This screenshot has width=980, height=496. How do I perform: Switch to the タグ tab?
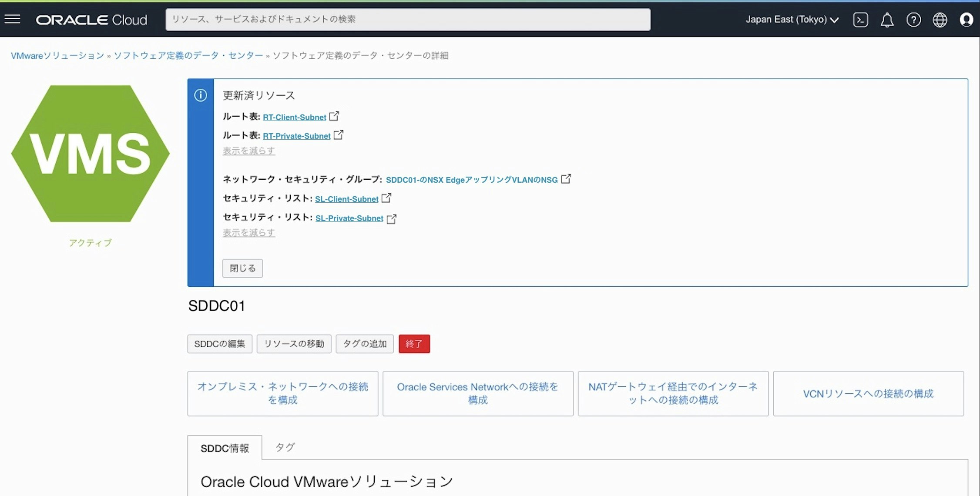pyautogui.click(x=285, y=447)
